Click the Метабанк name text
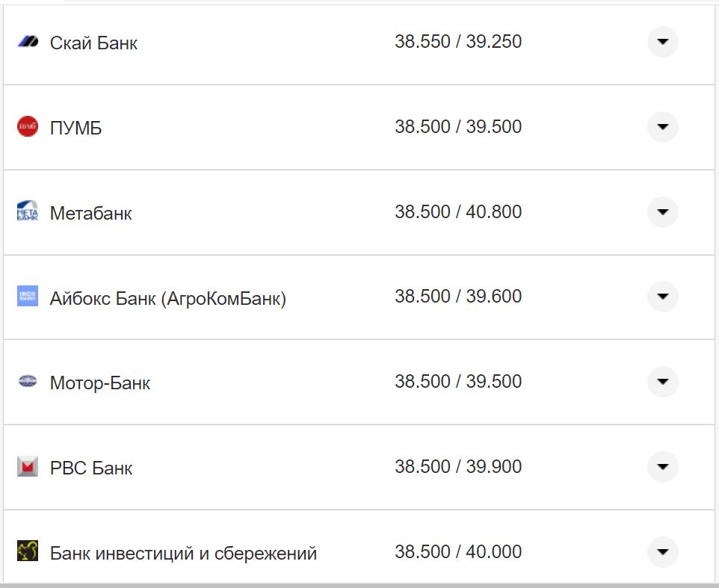 tap(90, 213)
